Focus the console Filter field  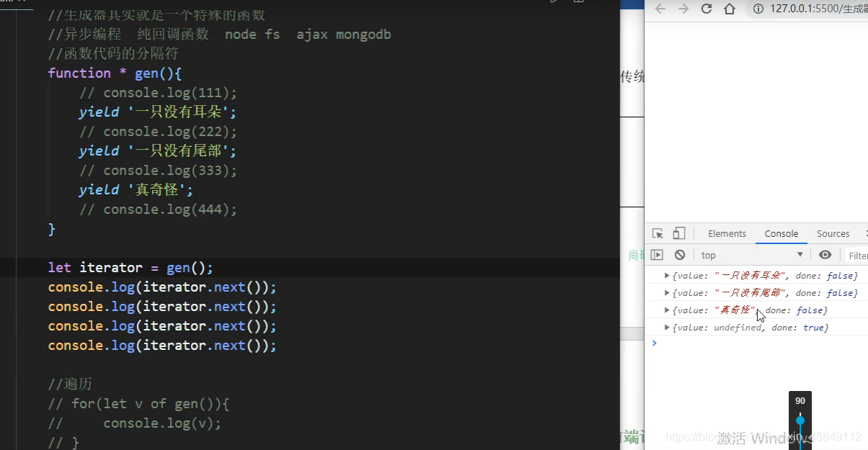[857, 256]
